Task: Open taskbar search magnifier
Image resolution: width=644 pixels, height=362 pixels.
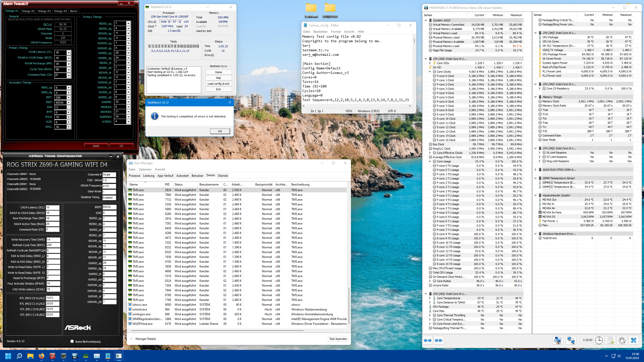Action: click(19, 356)
